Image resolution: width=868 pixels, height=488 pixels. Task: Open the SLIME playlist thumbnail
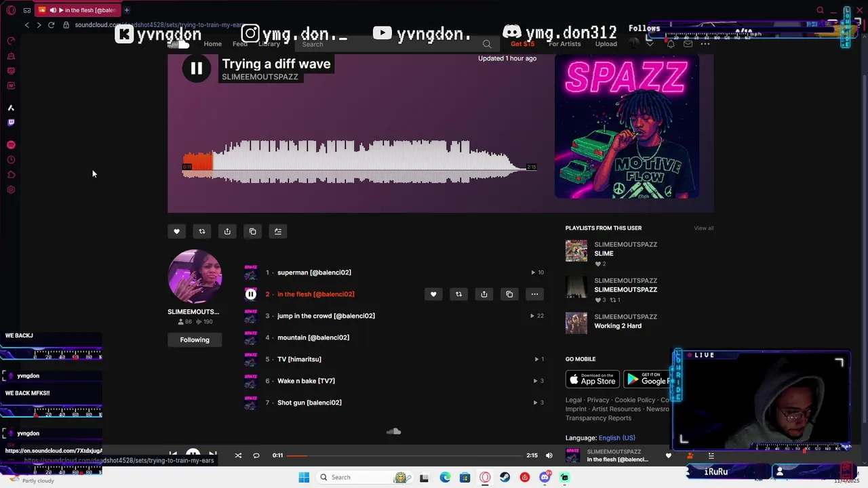(576, 251)
